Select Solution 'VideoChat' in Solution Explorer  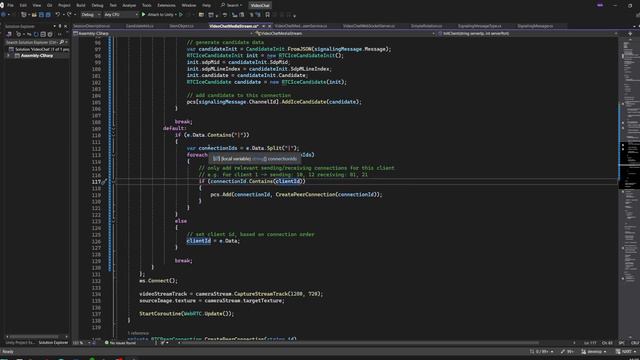39,49
